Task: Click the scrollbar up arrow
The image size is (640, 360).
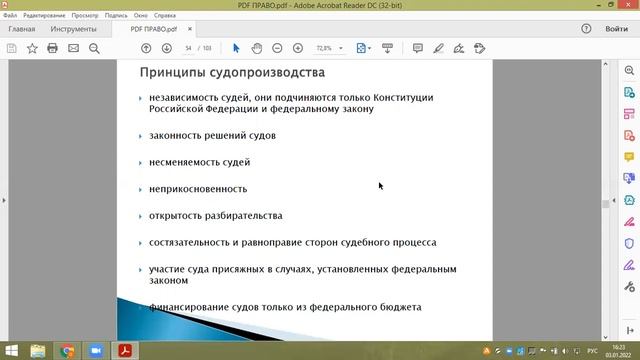Action: pyautogui.click(x=605, y=64)
